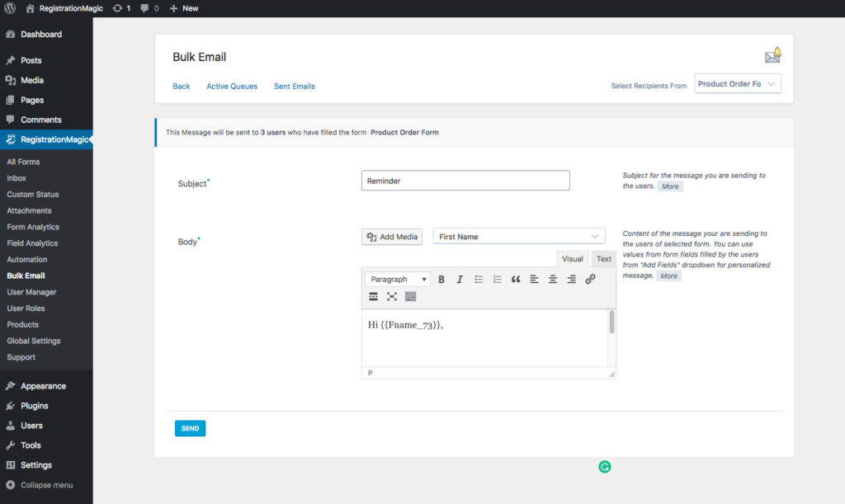The width and height of the screenshot is (845, 504).
Task: Click the editor vertical scrollbar
Action: tap(611, 323)
